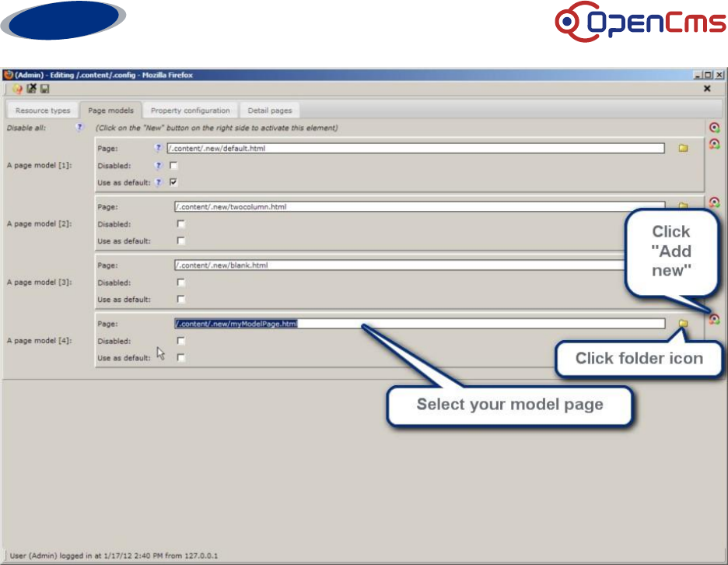Maximize the Firefox window
Viewport: 728px width, 565px height.
pos(708,75)
